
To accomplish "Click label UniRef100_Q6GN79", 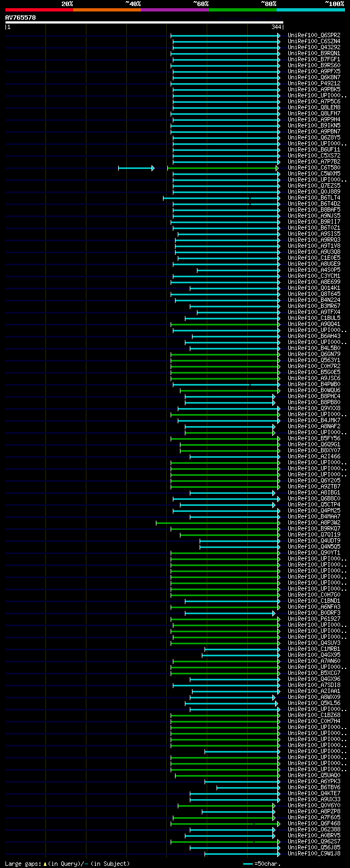I will 314,354.
